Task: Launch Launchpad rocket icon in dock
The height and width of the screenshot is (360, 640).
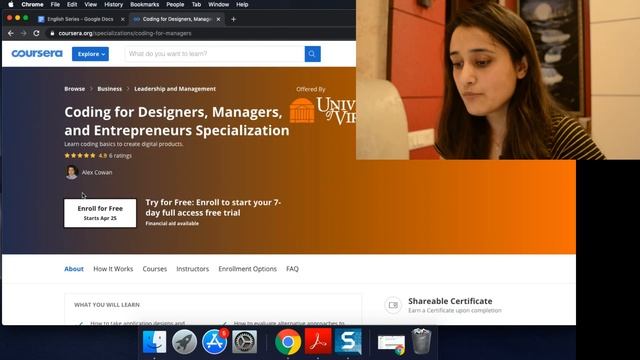Action: point(184,342)
